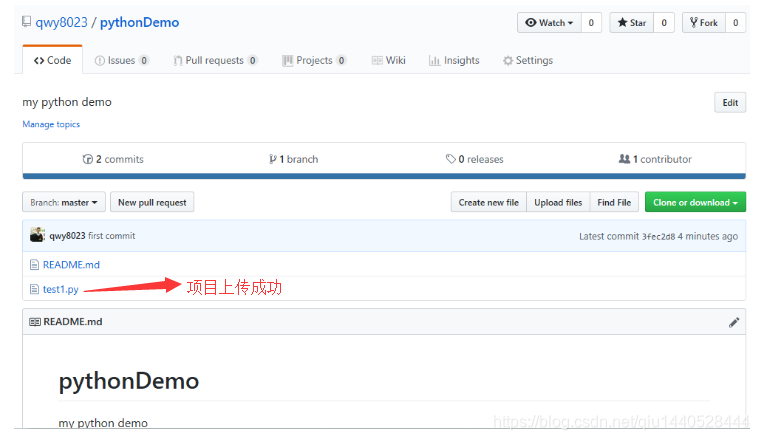Click Create new file button

488,202
